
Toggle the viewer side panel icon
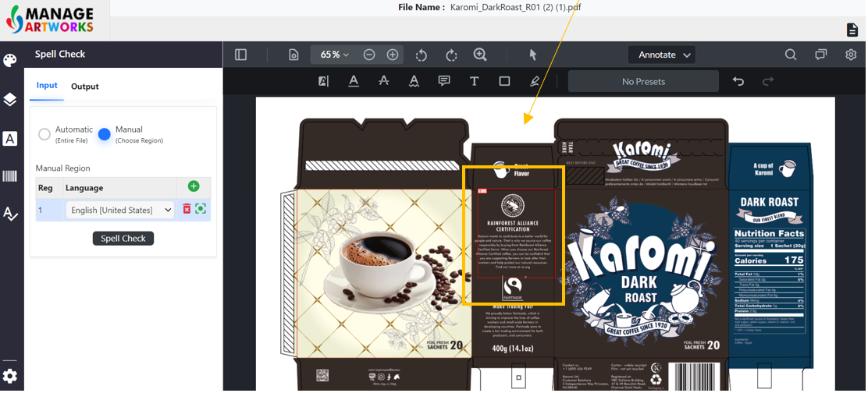coord(240,55)
